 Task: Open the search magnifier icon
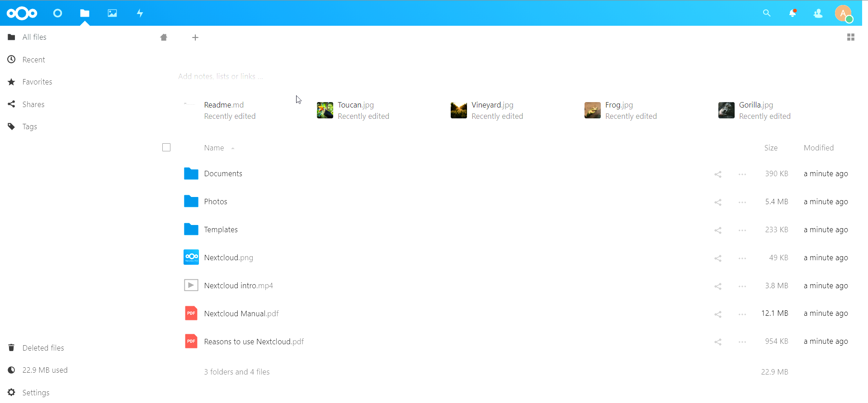point(767,13)
